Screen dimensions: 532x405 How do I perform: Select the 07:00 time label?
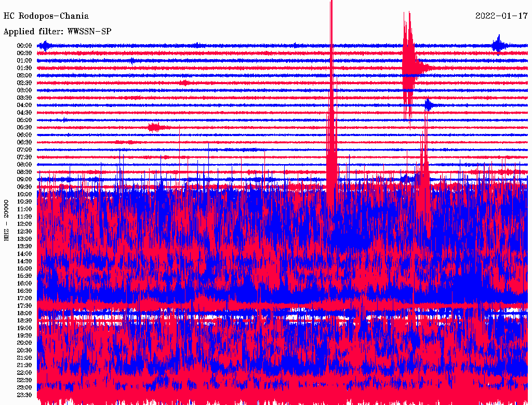(x=24, y=150)
